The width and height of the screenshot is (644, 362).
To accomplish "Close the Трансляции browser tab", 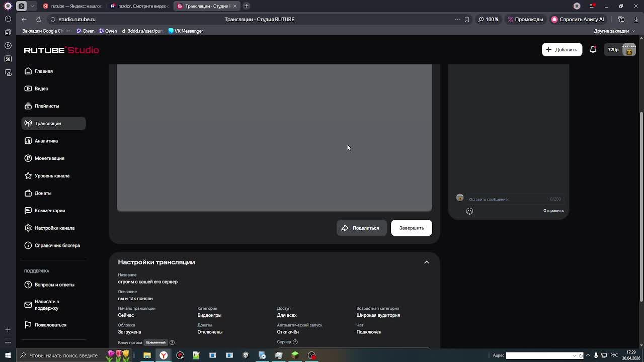I will click(234, 6).
